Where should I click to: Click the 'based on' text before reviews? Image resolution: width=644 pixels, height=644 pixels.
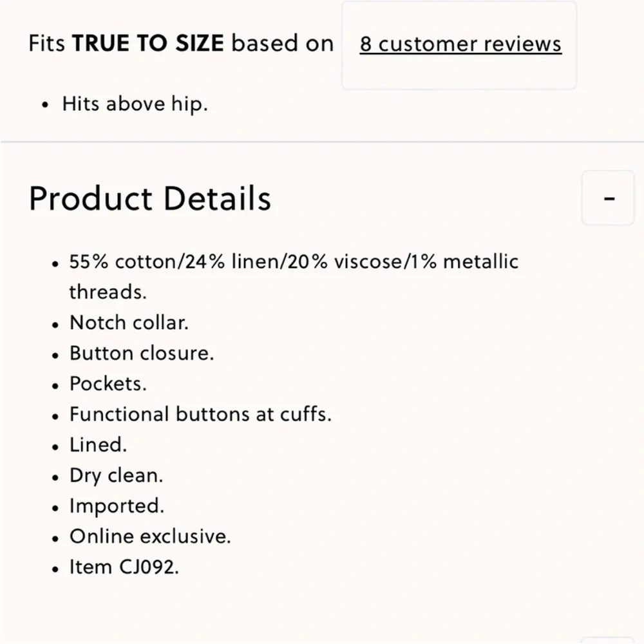(x=283, y=44)
